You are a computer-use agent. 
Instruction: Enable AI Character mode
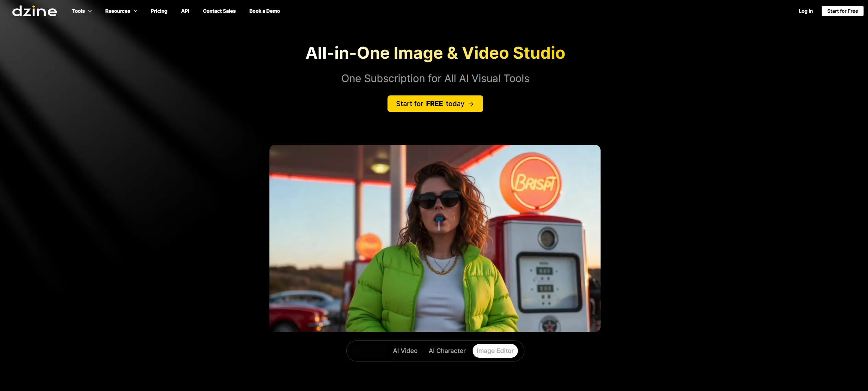(447, 350)
